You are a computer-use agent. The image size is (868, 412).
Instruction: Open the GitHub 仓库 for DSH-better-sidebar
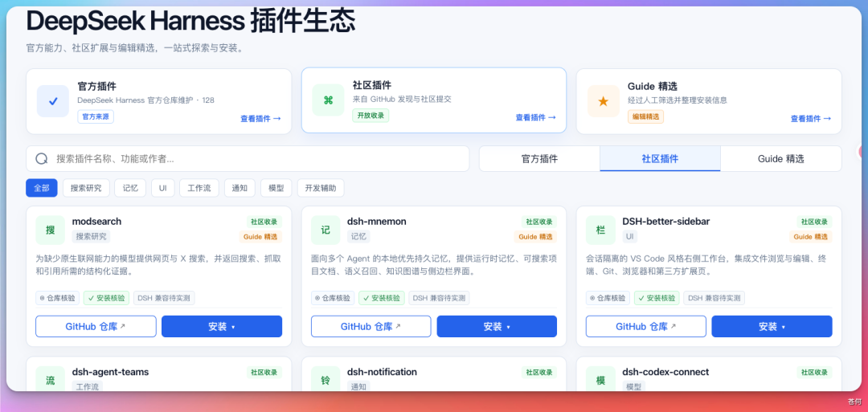pyautogui.click(x=646, y=326)
